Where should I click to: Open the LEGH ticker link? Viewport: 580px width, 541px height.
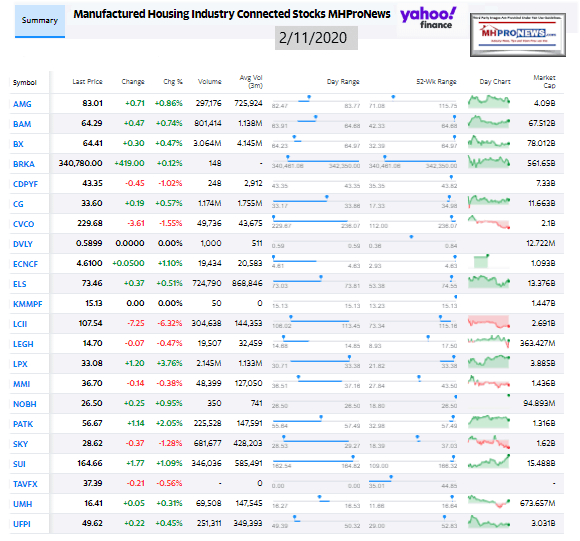pyautogui.click(x=23, y=344)
